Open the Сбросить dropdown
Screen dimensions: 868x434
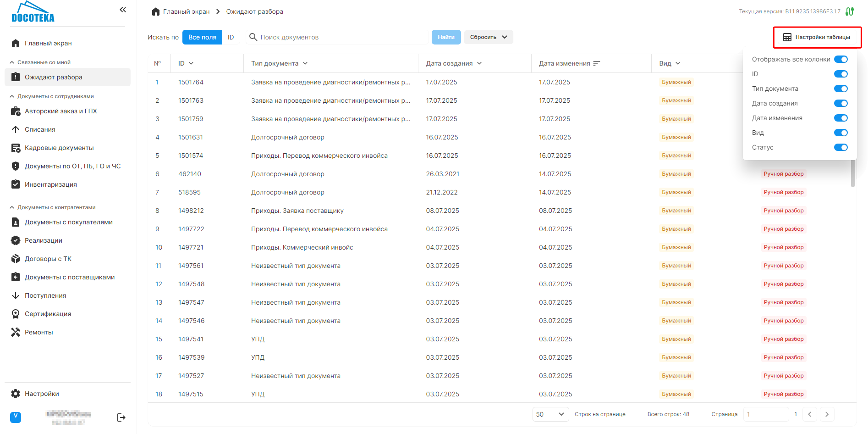(488, 37)
